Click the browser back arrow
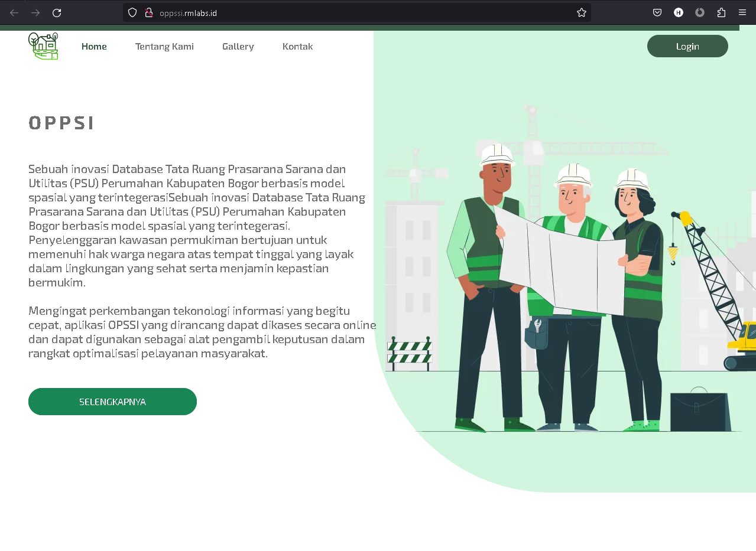Viewport: 756px width, 551px height. coord(14,12)
